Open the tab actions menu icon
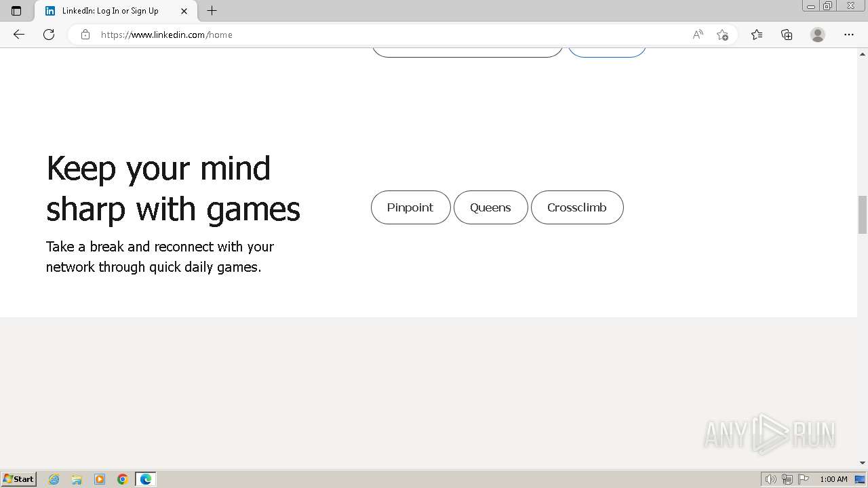868x488 pixels. 16,11
